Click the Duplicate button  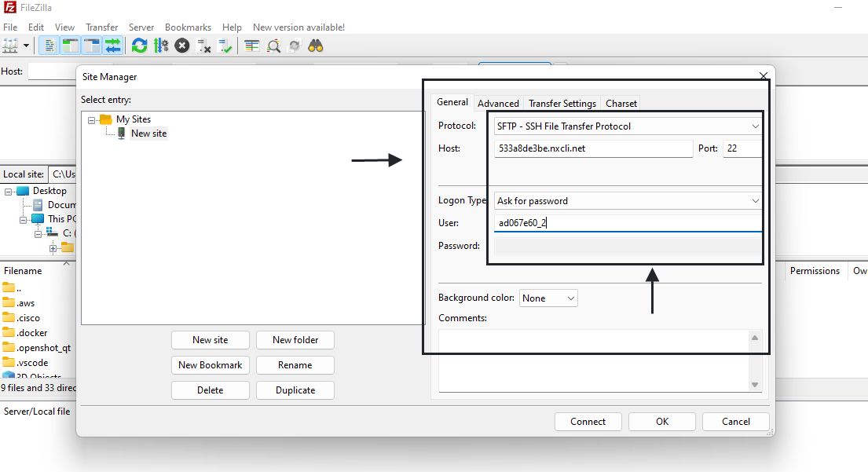[x=295, y=390]
